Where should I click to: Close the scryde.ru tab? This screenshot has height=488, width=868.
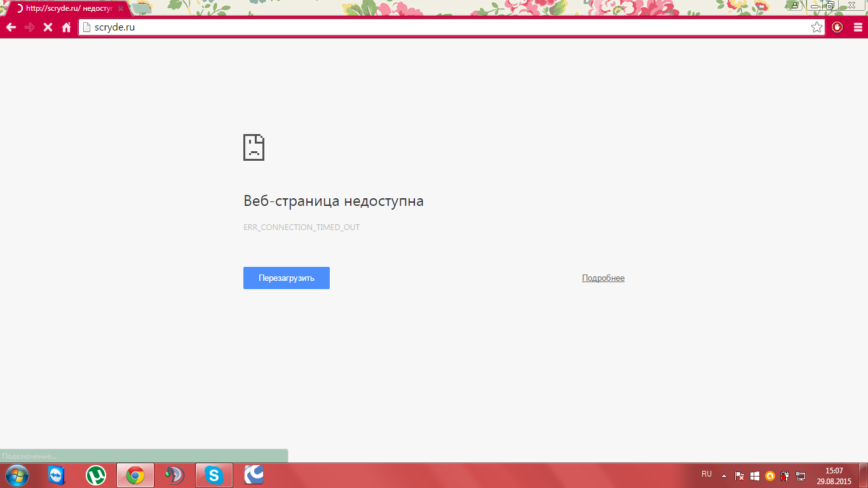[121, 9]
